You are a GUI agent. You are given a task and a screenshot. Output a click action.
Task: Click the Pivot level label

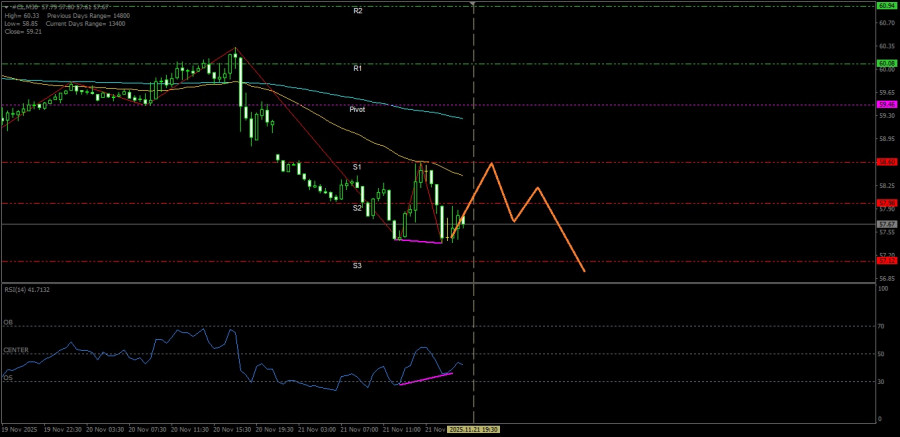(x=357, y=109)
